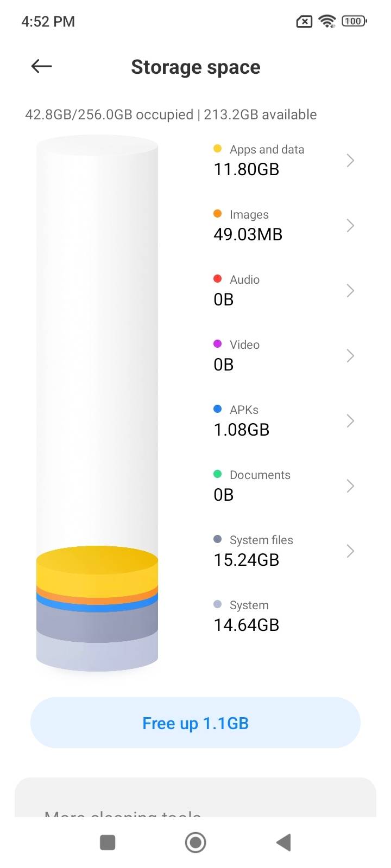Tap the battery indicator icon
This screenshot has height=868, width=391.
point(354,21)
